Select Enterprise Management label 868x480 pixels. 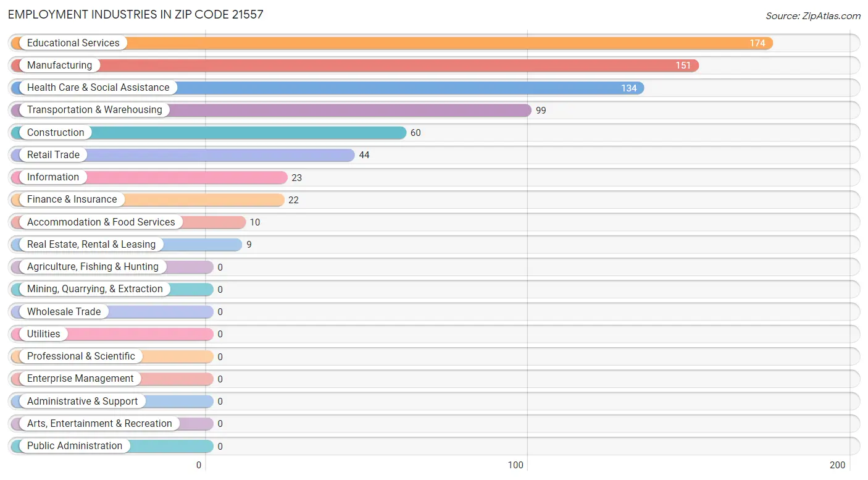(80, 379)
